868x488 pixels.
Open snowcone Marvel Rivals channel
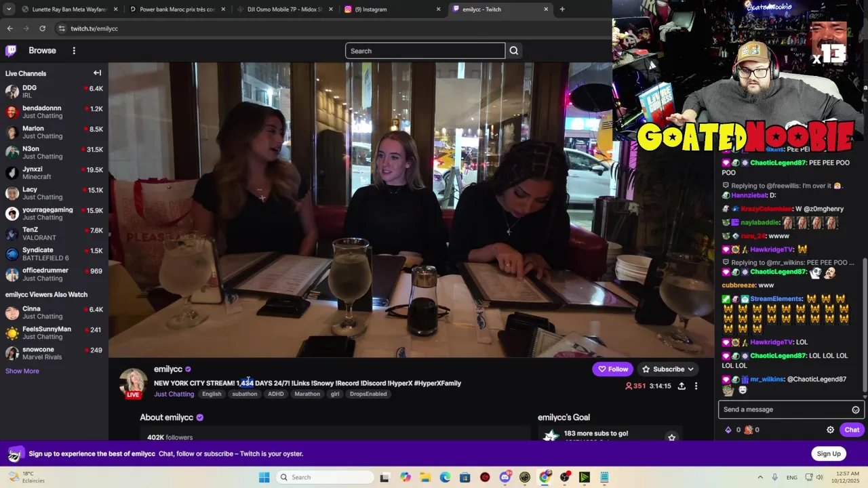[x=54, y=353]
